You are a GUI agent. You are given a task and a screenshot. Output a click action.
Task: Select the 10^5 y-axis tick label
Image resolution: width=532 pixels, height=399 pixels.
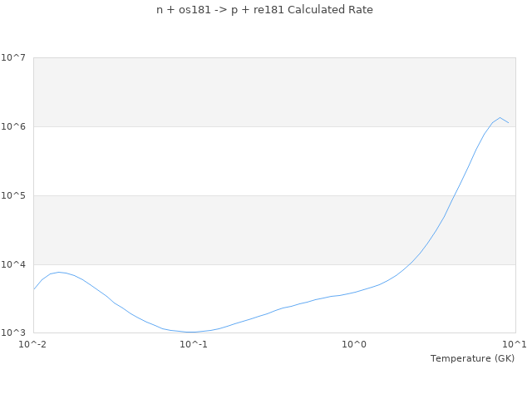(12, 195)
